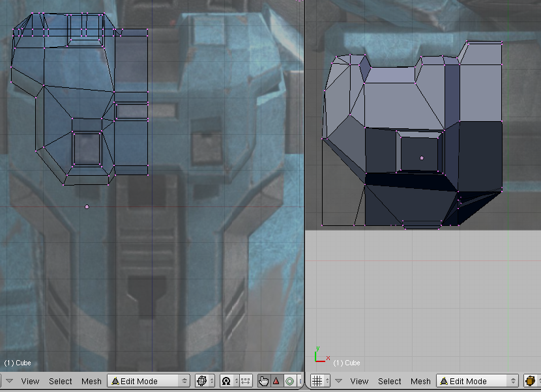This screenshot has width=541, height=392.
Task: Open pivot point selector in left viewport
Action: click(x=229, y=381)
